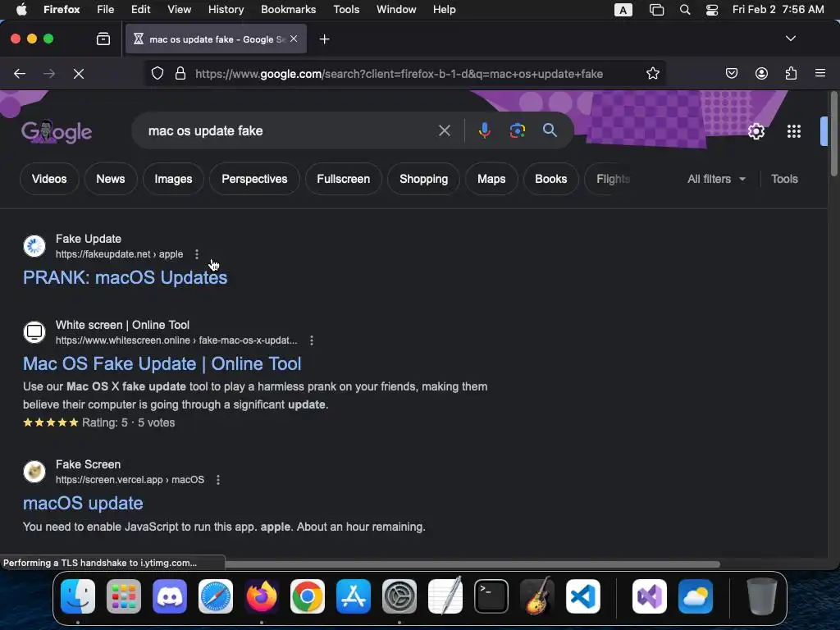The image size is (840, 630).
Task: Open the Pocket save icon
Action: 731,73
